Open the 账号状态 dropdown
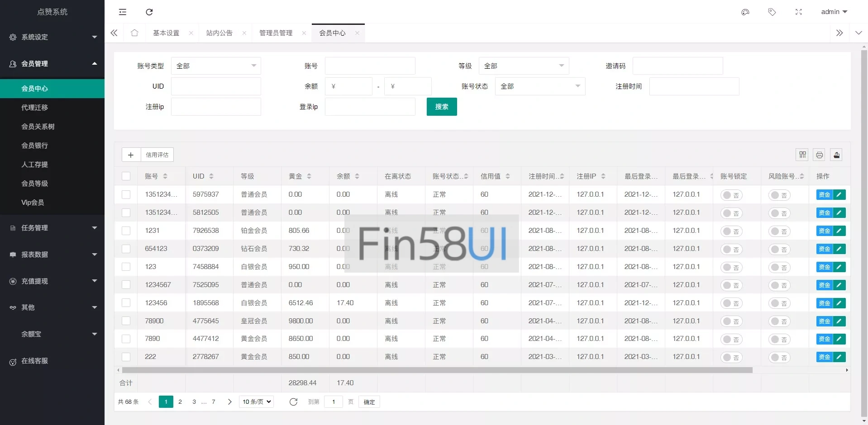The height and width of the screenshot is (425, 868). (540, 86)
